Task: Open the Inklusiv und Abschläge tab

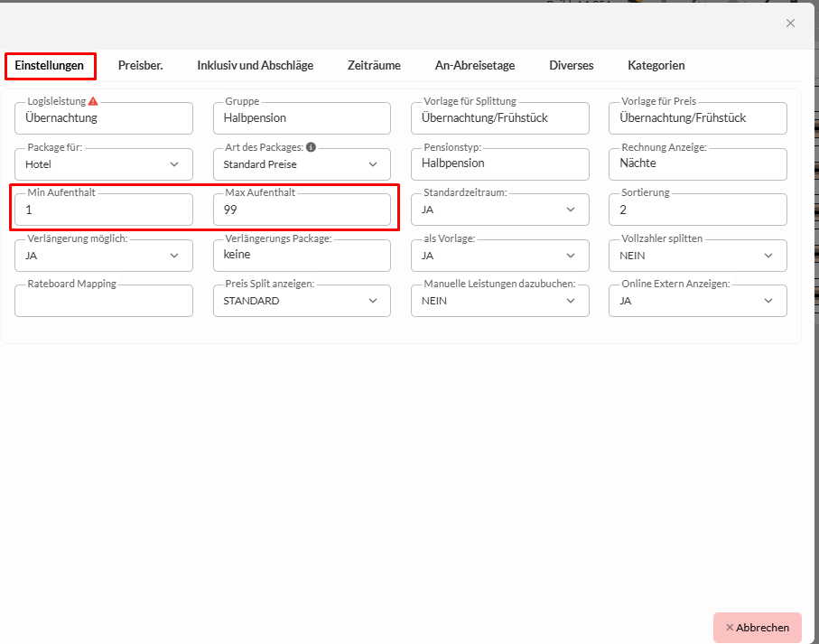Action: (256, 65)
